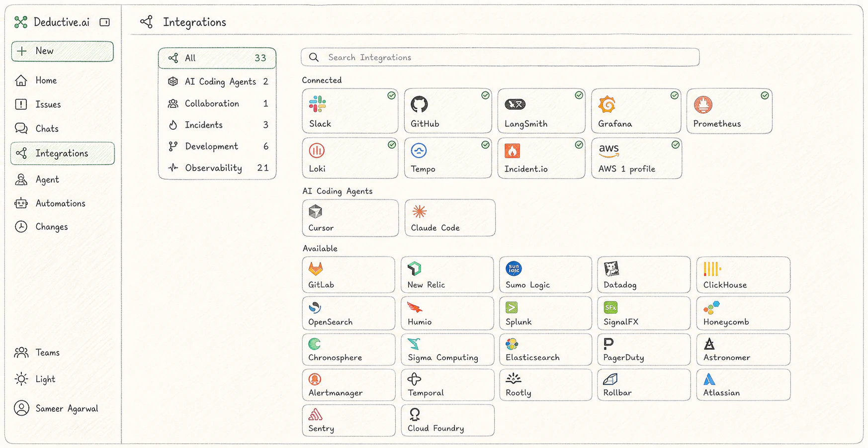Click the OpenSearch logo icon
868x448 pixels.
tap(315, 307)
